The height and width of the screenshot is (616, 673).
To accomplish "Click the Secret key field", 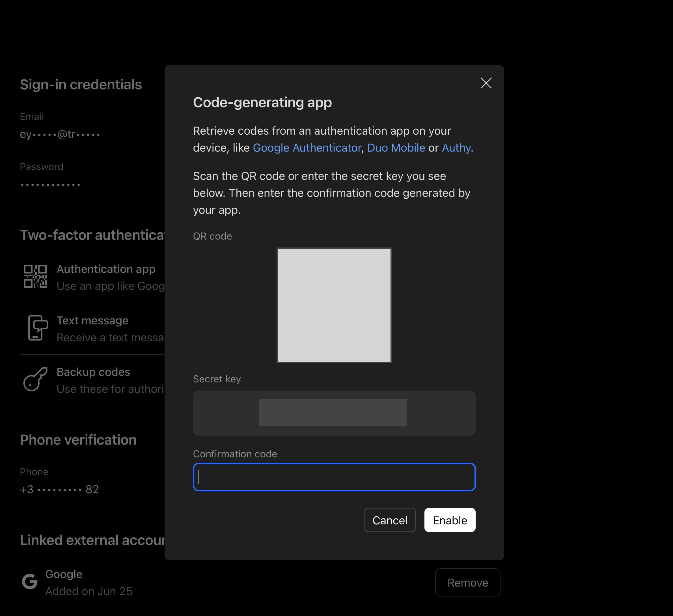I will [334, 413].
